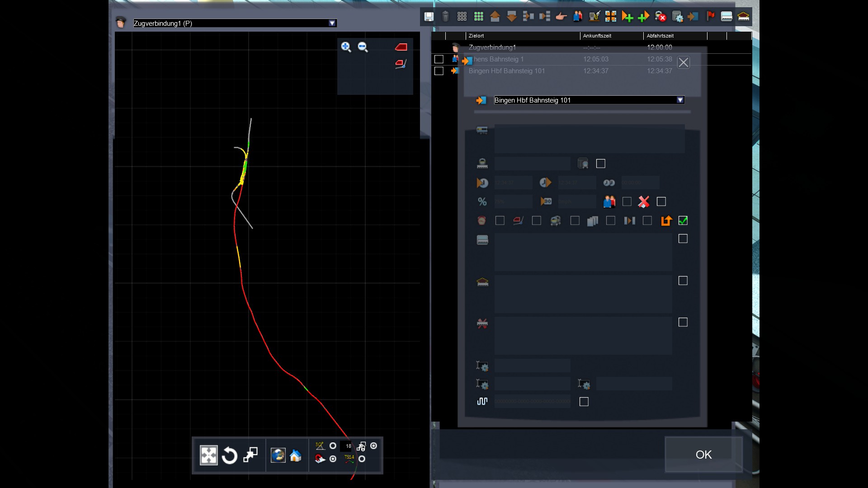Click the zoom in magnifier on map

tap(346, 47)
